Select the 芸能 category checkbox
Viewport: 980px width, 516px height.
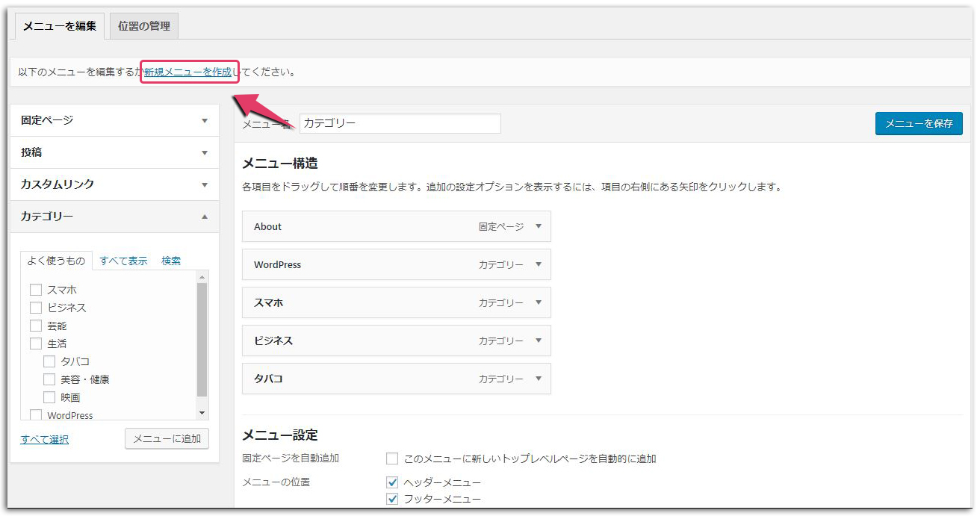coord(35,325)
